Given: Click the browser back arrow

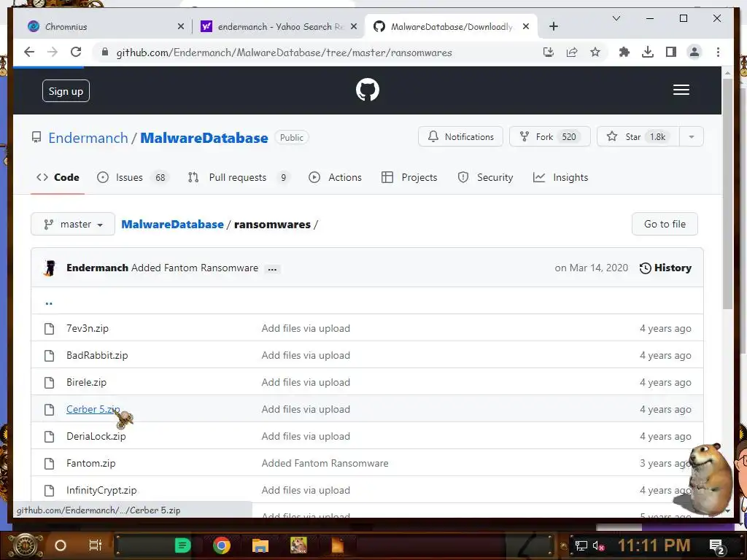Looking at the screenshot, I should (x=29, y=52).
